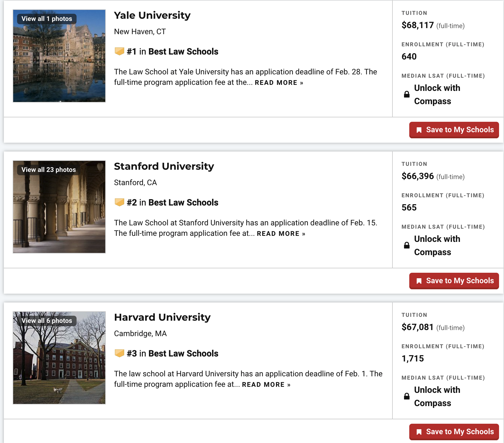504x443 pixels.
Task: Read more about Yale Law School
Action: coord(279,83)
